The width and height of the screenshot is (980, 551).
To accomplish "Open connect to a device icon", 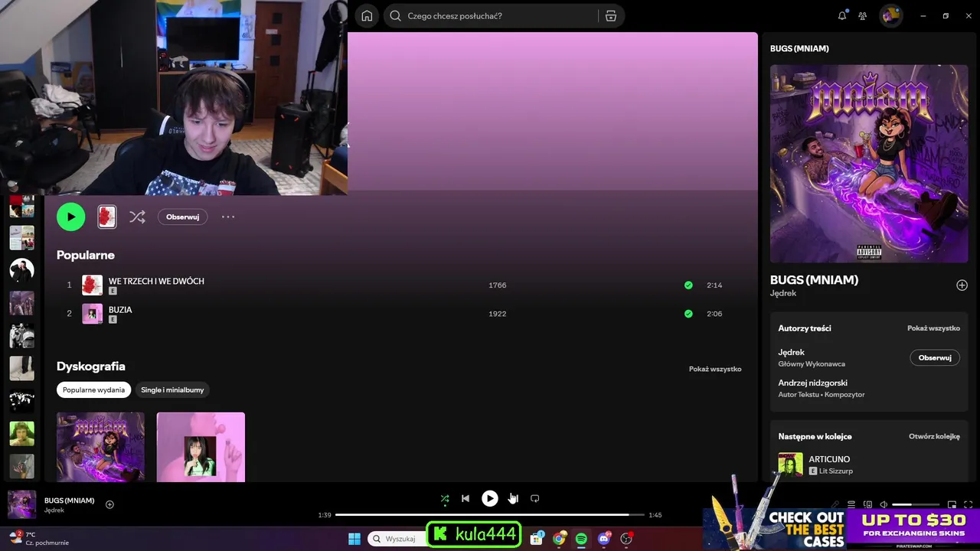I will pos(867,504).
